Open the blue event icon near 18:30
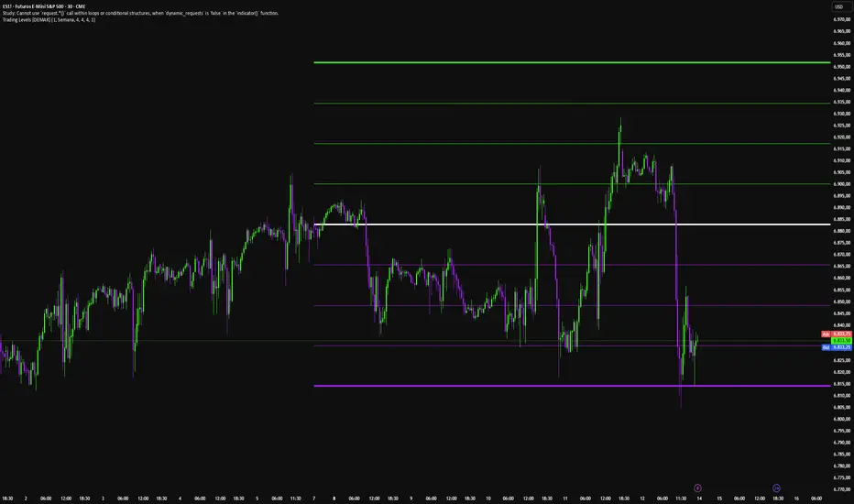 click(x=777, y=488)
